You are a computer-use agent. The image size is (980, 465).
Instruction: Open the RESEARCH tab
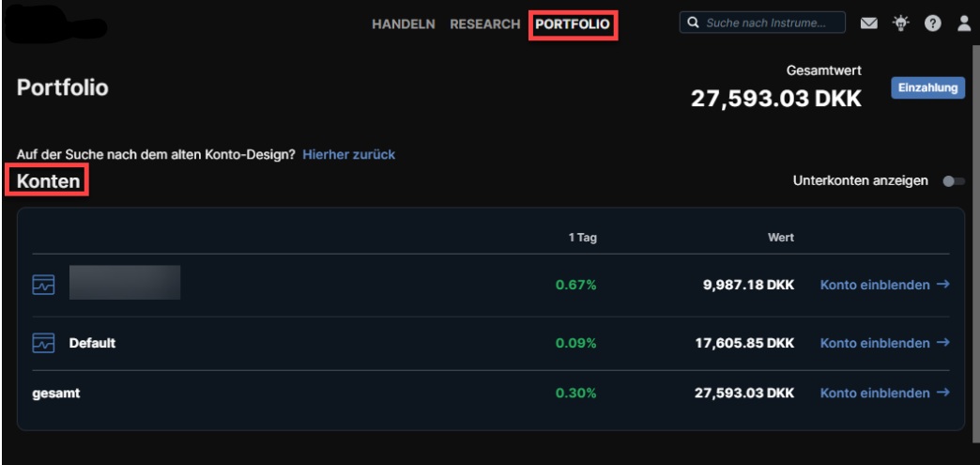point(484,24)
